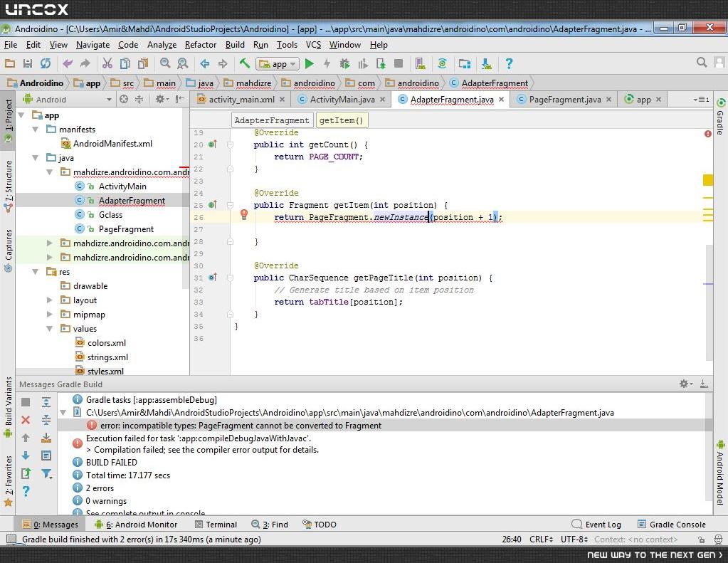Open the SDK Manager icon

point(487,63)
